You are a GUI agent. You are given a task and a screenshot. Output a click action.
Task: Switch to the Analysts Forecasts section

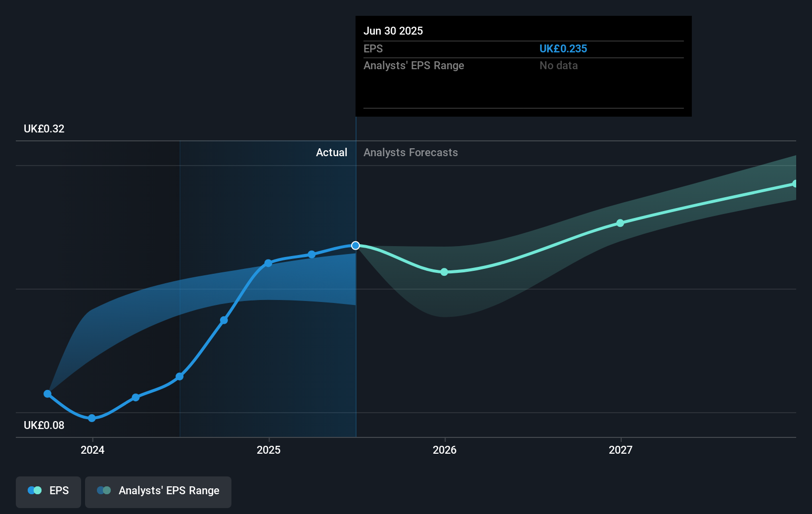[x=410, y=152]
